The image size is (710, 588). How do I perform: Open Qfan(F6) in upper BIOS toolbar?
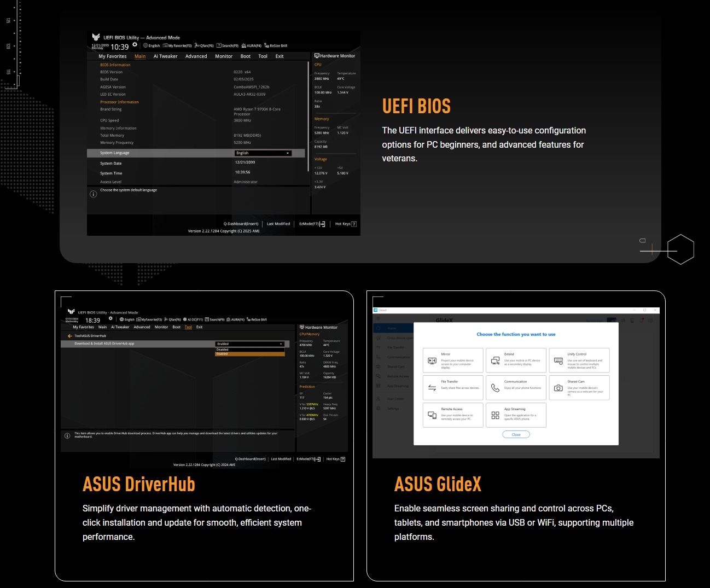pos(204,46)
